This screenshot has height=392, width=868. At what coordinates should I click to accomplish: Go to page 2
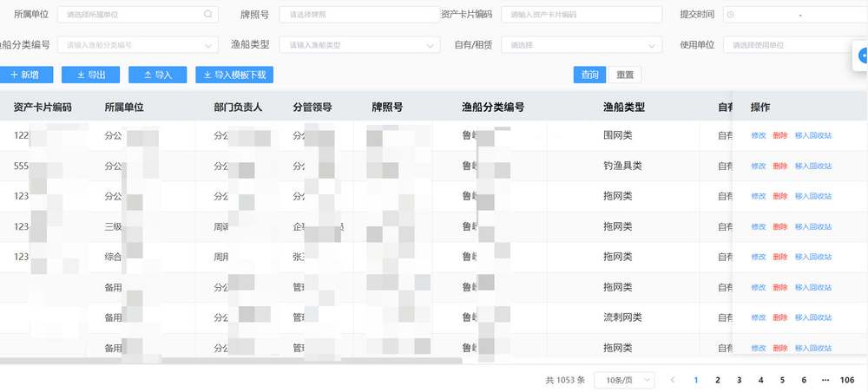click(718, 380)
